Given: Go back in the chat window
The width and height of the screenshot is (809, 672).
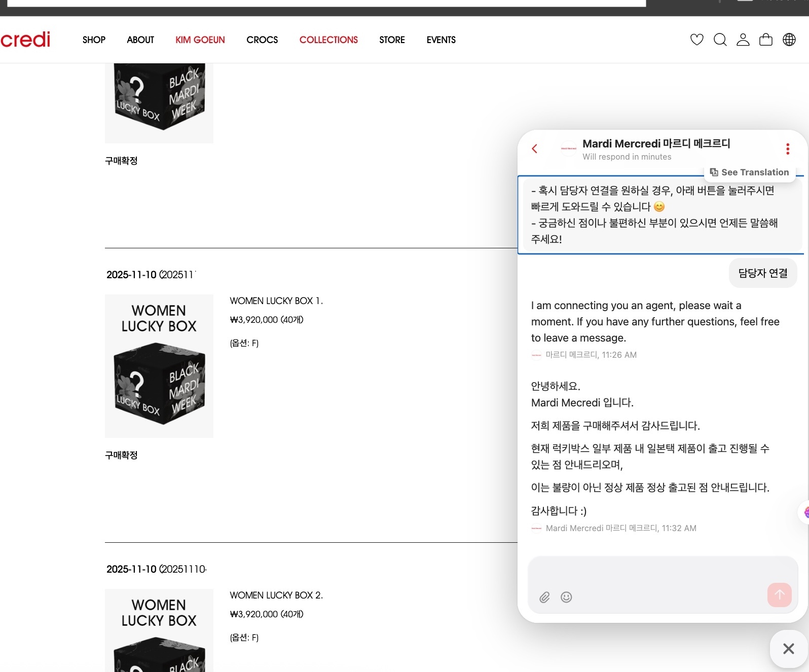Looking at the screenshot, I should tap(534, 148).
